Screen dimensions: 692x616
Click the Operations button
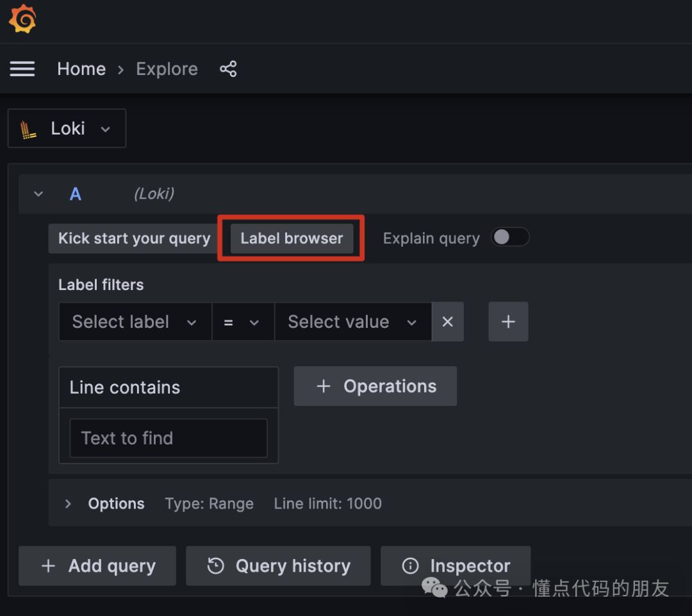pos(375,386)
